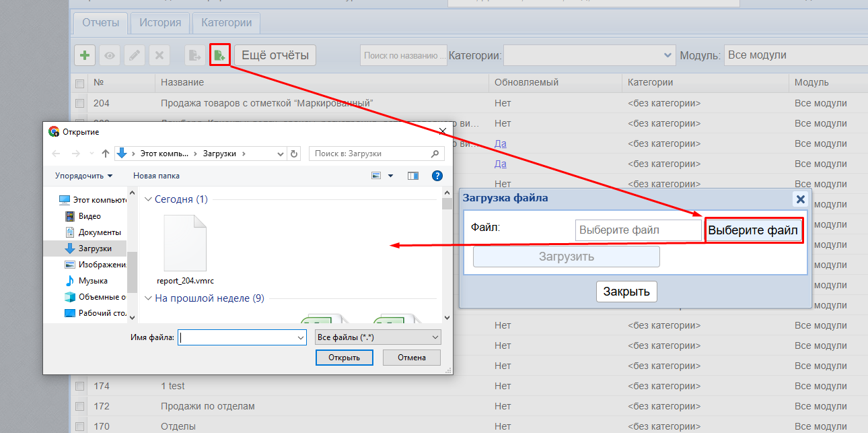Click the refresh icon in file dialog address bar
Screen dimensions: 868x433
point(294,154)
